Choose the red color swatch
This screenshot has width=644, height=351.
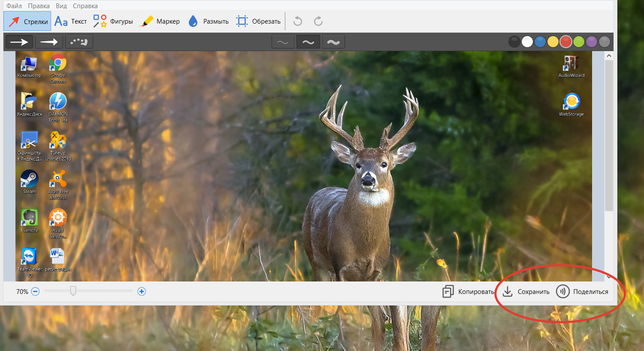566,42
